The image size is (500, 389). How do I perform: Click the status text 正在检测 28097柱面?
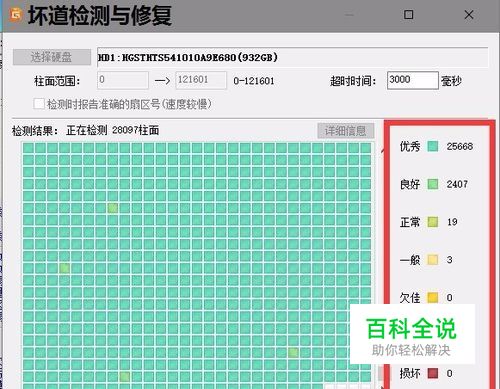pos(113,130)
